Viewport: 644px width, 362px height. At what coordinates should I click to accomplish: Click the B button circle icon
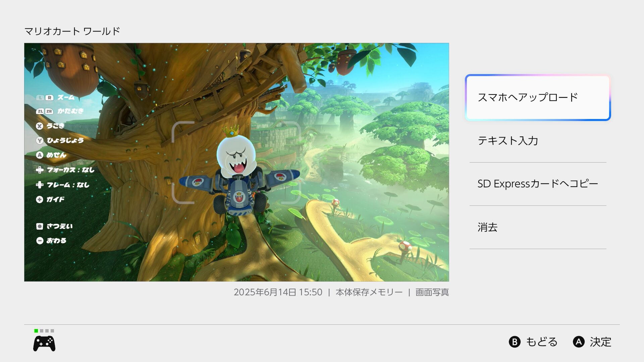515,342
